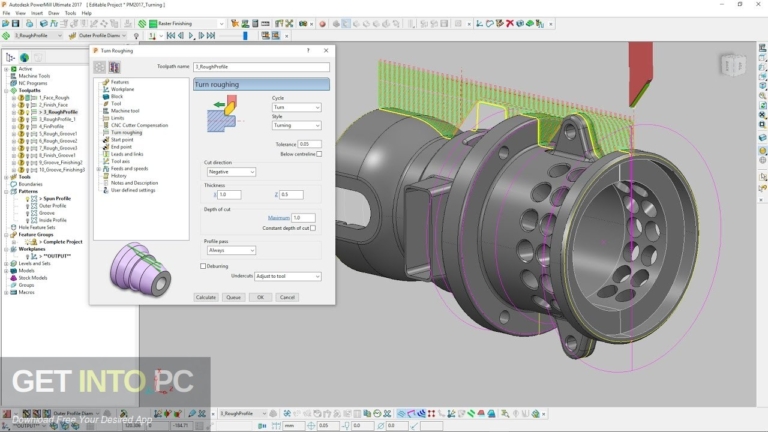Click the Toolpath name input field
This screenshot has height=432, width=768.
[x=261, y=67]
